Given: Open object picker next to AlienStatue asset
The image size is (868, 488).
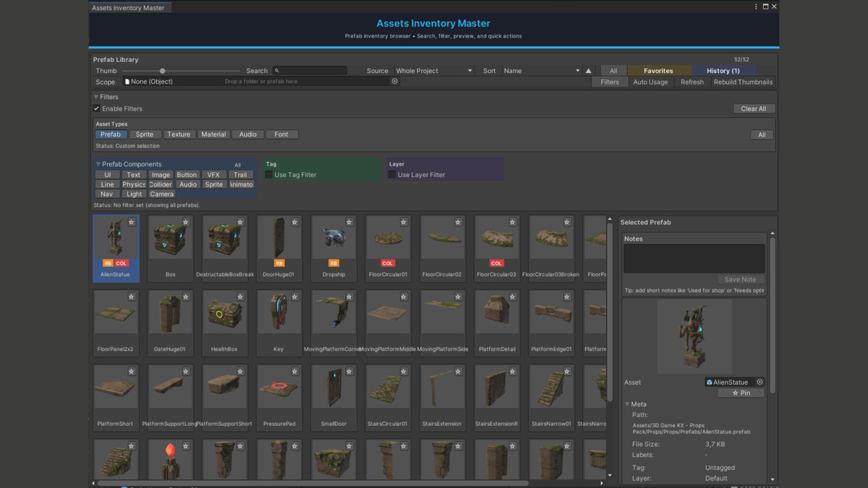Looking at the screenshot, I should (x=759, y=382).
